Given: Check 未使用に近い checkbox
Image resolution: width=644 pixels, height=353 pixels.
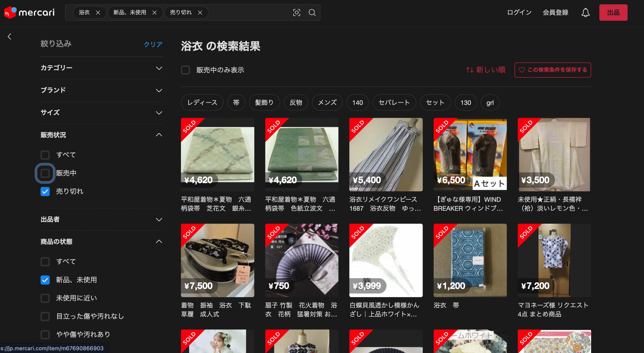Looking at the screenshot, I should 45,298.
